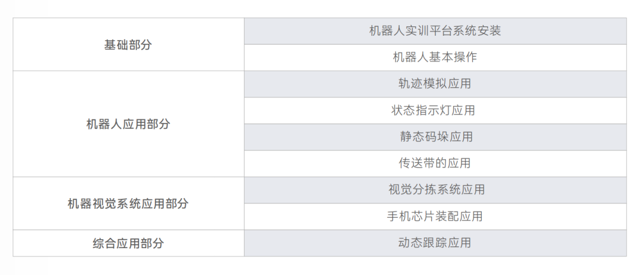644x275 pixels.
Task: Click the 静态码垛应用 cell
Action: [x=435, y=137]
